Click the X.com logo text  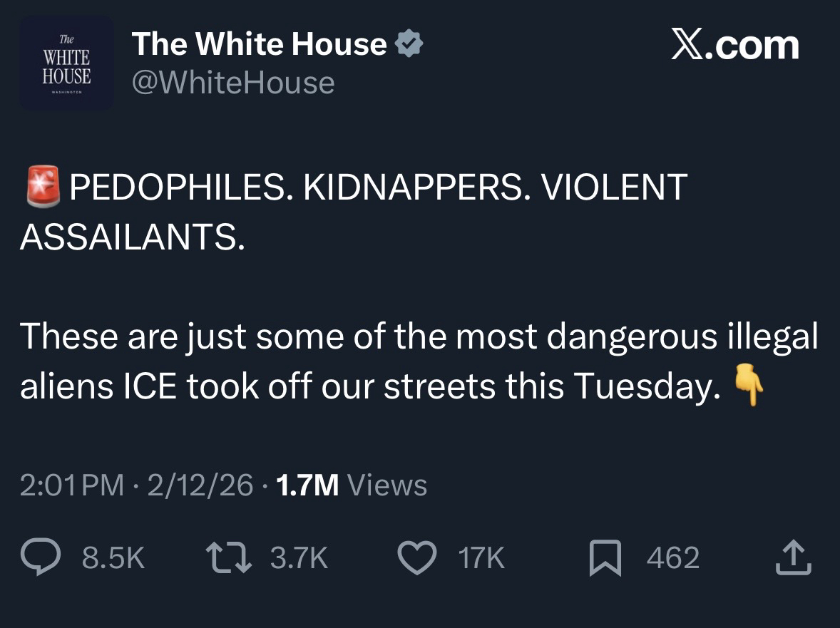point(735,45)
